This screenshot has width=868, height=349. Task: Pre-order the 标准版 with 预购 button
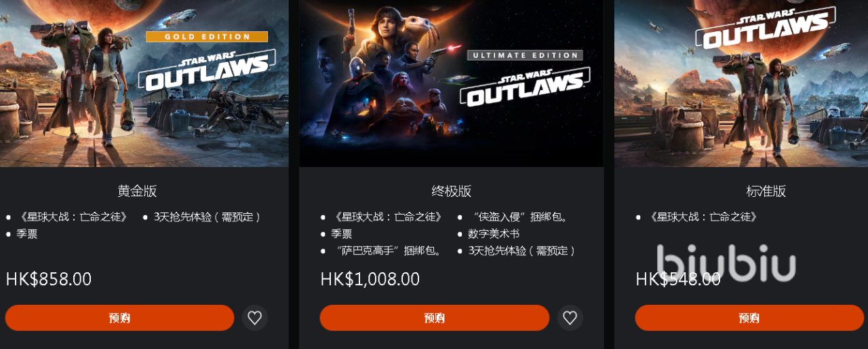[749, 318]
